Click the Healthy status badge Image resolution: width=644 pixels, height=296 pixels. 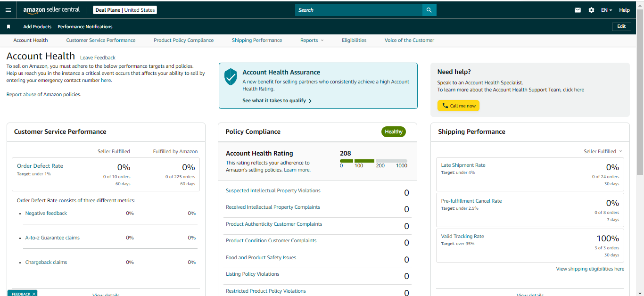point(394,132)
